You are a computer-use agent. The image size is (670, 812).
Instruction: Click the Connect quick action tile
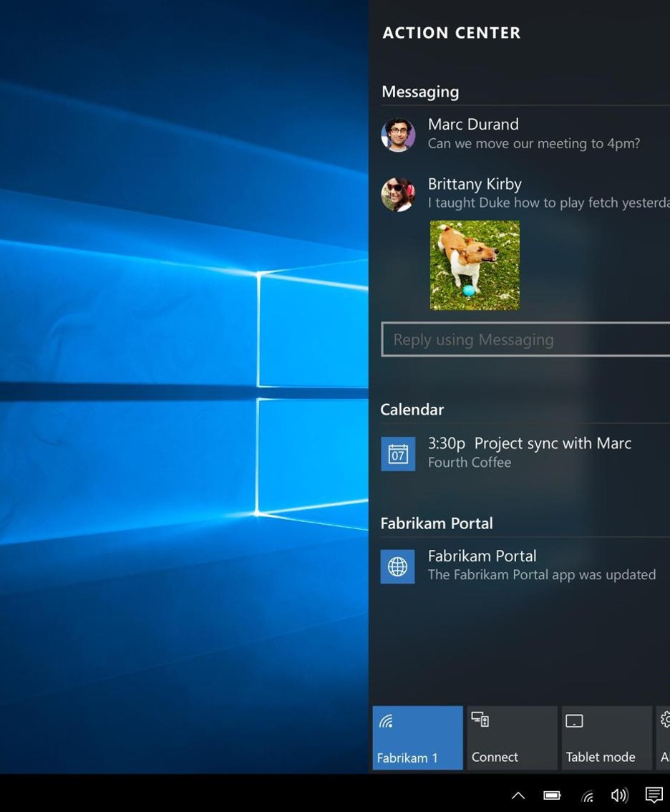click(512, 738)
